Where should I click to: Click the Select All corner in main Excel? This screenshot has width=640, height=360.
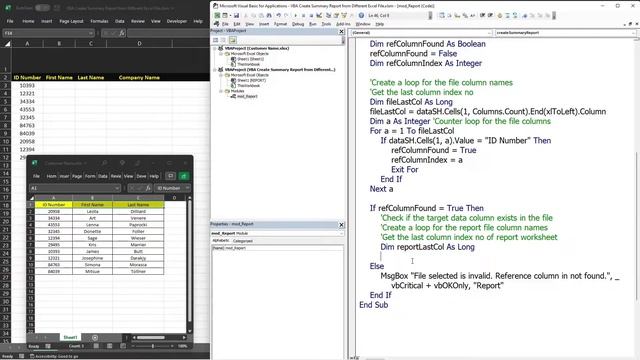(x=7, y=43)
